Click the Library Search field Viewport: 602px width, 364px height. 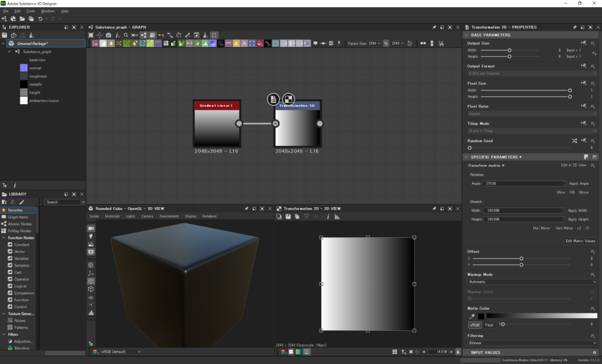click(x=63, y=202)
